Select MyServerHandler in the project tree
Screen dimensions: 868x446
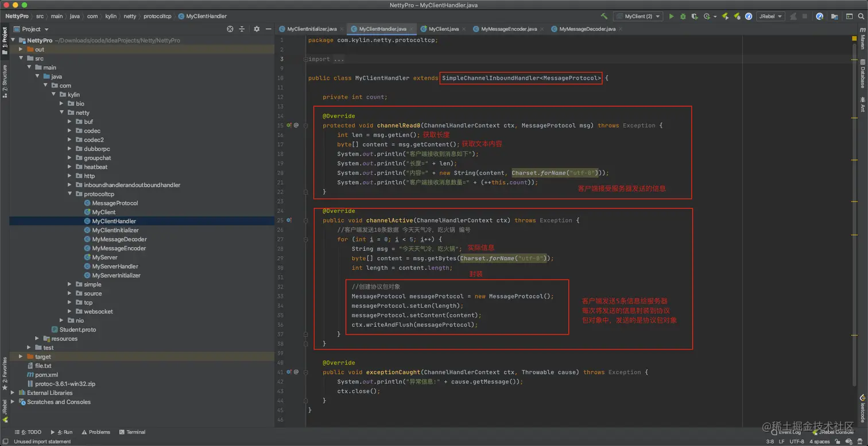click(115, 266)
